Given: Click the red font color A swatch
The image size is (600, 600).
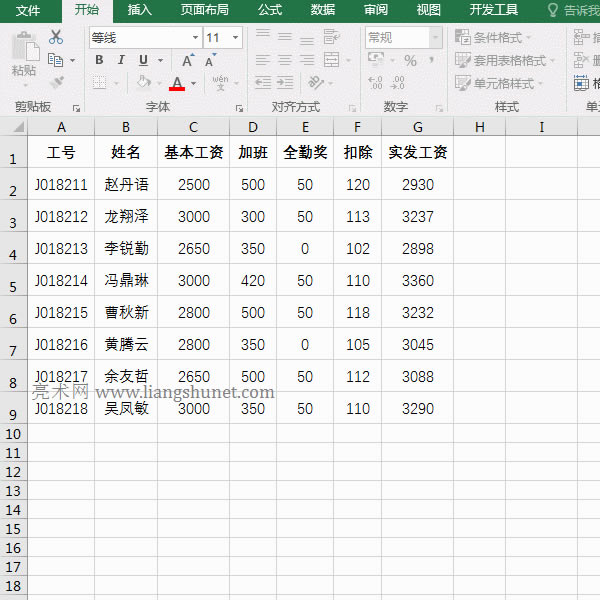Looking at the screenshot, I should [x=177, y=83].
